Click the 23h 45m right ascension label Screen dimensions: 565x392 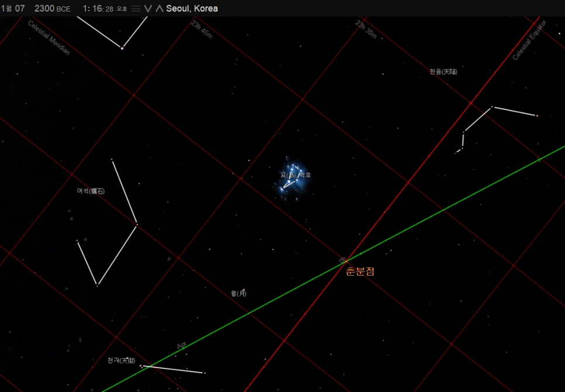(202, 29)
